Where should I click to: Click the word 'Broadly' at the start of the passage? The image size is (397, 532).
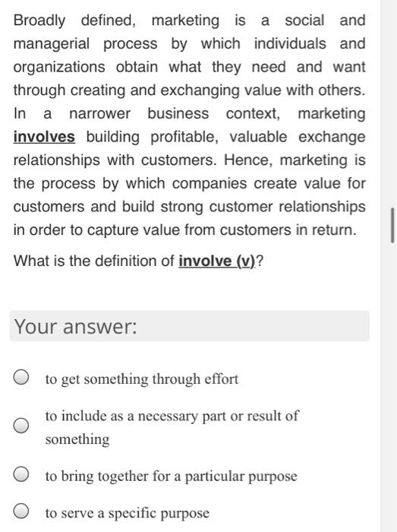tap(39, 21)
